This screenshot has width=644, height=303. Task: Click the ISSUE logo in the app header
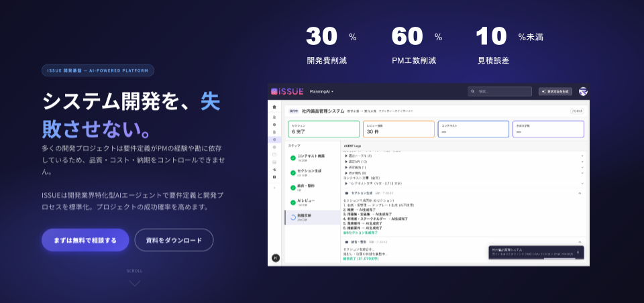click(x=286, y=92)
